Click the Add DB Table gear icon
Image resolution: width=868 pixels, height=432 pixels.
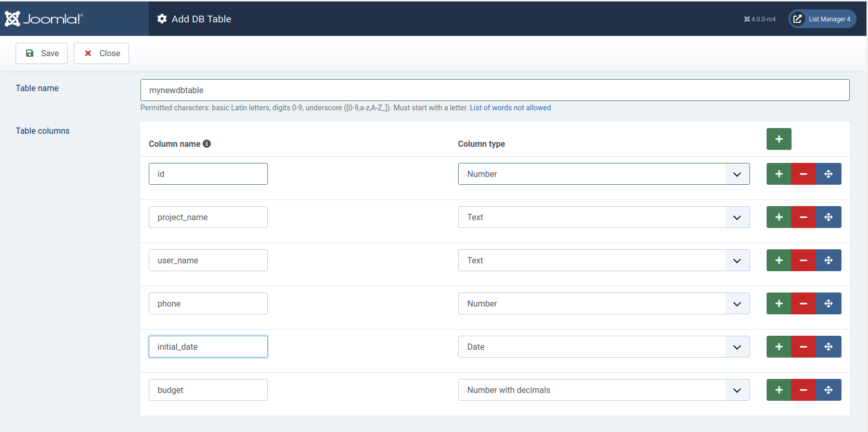pos(162,19)
